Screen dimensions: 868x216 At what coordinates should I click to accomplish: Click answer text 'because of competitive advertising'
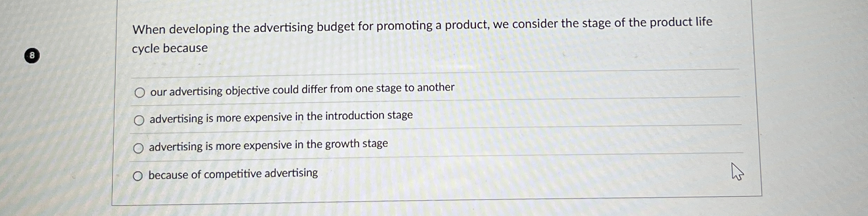[233, 174]
